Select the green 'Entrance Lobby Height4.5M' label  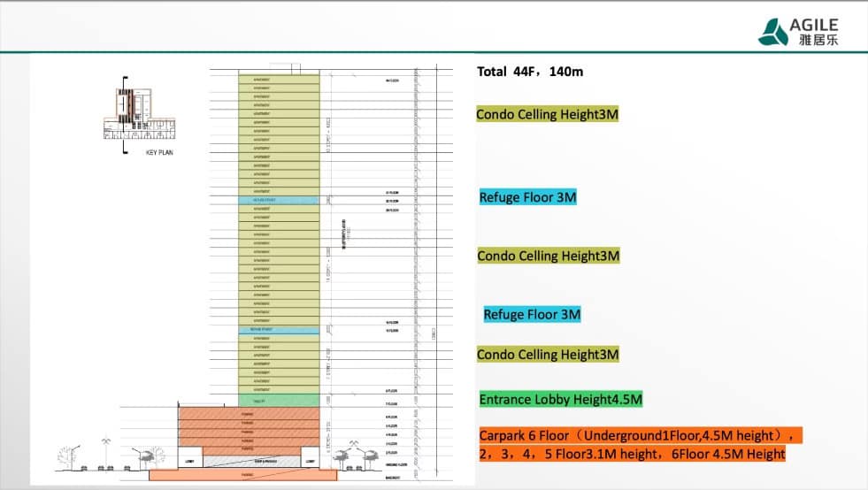click(x=560, y=399)
